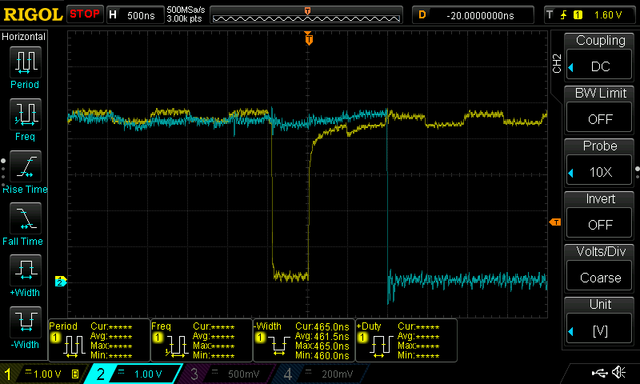
Task: Select channel 1 tab with 1.00 V
Action: pyautogui.click(x=43, y=374)
